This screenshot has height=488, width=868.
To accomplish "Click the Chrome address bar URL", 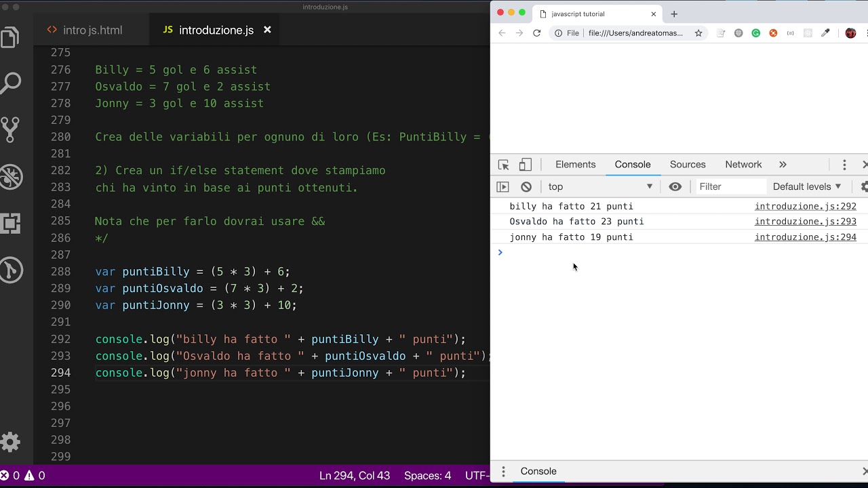I will click(635, 33).
